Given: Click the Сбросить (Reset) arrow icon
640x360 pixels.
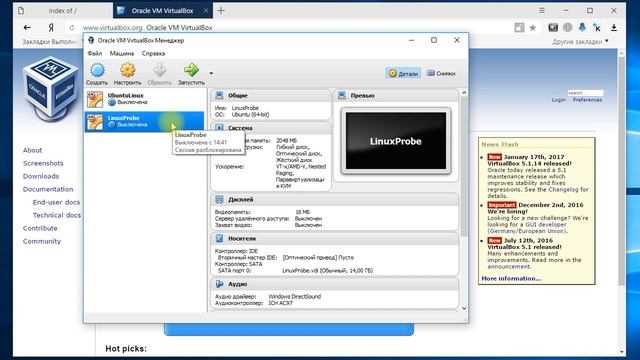Looking at the screenshot, I should click(x=159, y=70).
